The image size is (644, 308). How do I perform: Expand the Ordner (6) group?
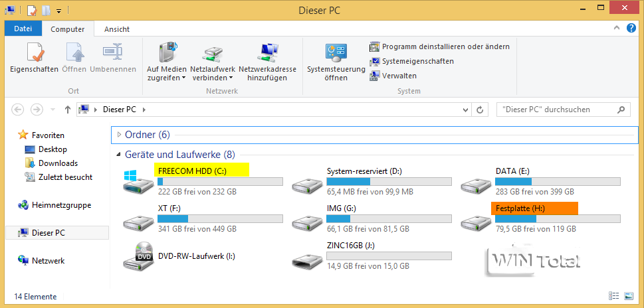(119, 135)
